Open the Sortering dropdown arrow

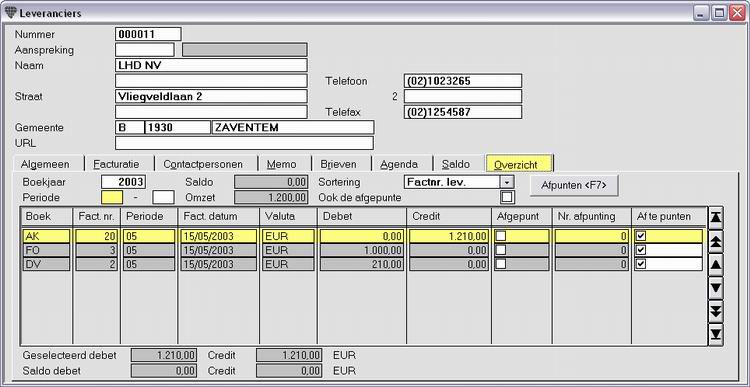[507, 182]
